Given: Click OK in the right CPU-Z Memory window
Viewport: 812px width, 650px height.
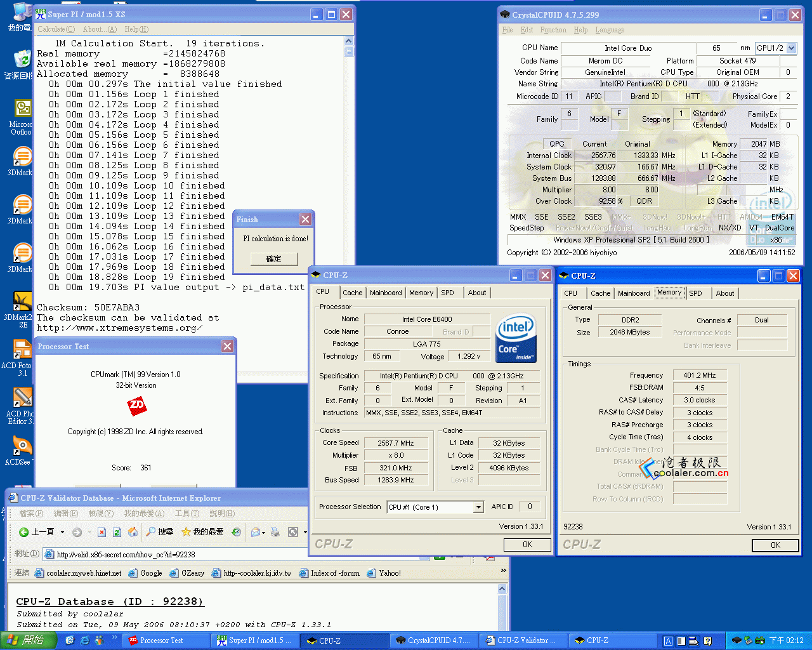Looking at the screenshot, I should pyautogui.click(x=775, y=545).
